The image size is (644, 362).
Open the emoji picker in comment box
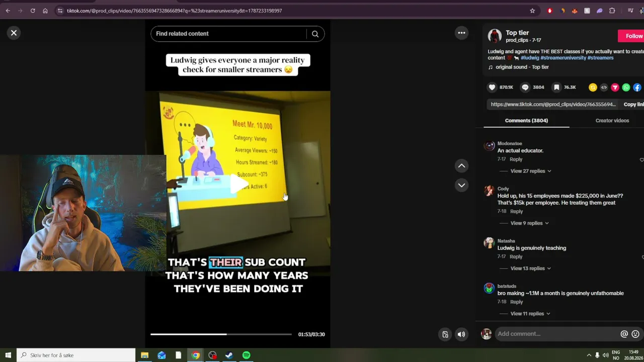click(635, 334)
